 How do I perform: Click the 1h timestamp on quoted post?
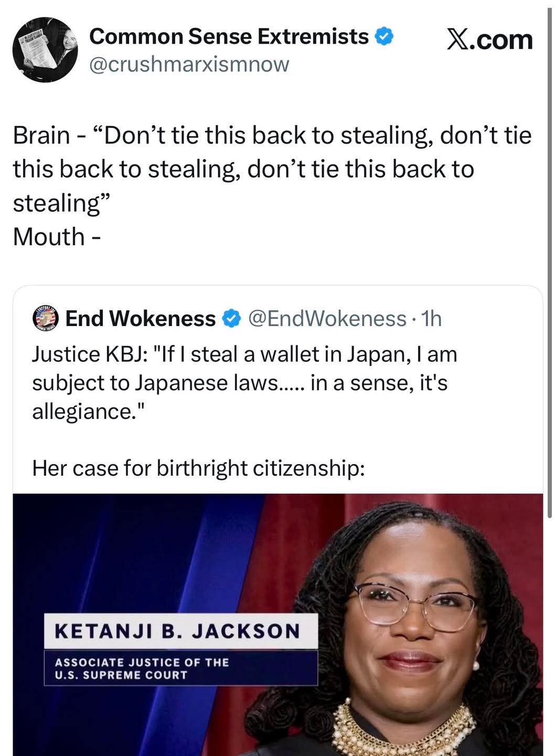[x=432, y=319]
